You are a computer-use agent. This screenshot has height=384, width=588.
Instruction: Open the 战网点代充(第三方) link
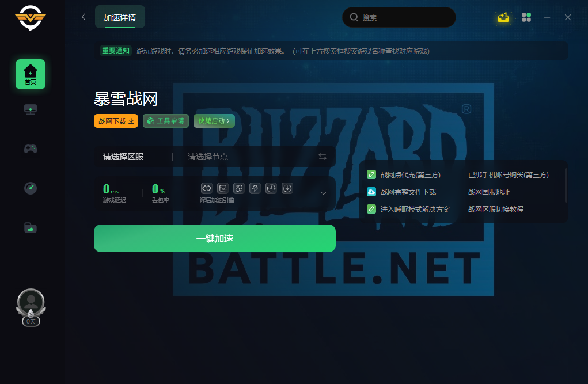(411, 175)
